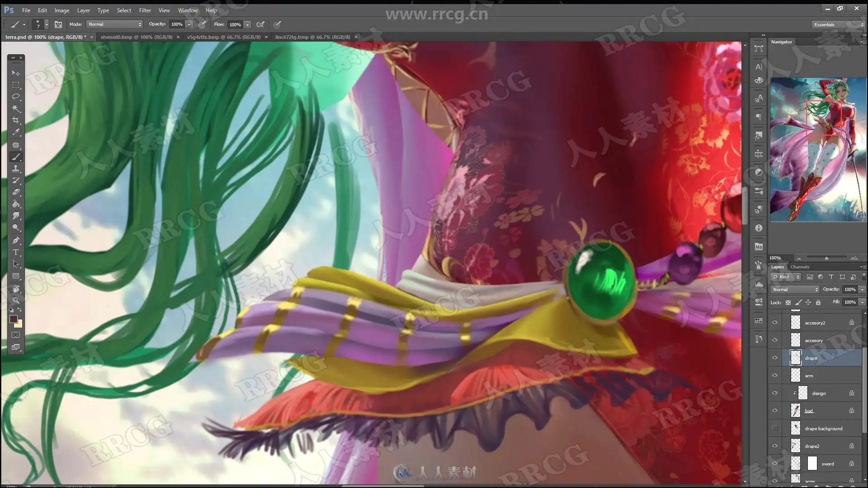Hide the arm layer
This screenshot has width=868, height=488.
click(775, 375)
